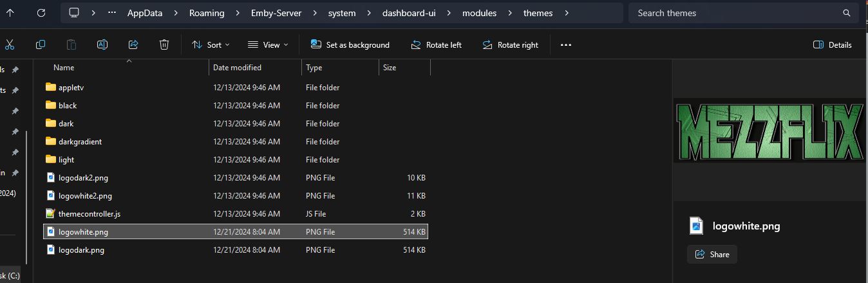Cut the selected file
The width and height of the screenshot is (868, 283).
click(x=10, y=44)
